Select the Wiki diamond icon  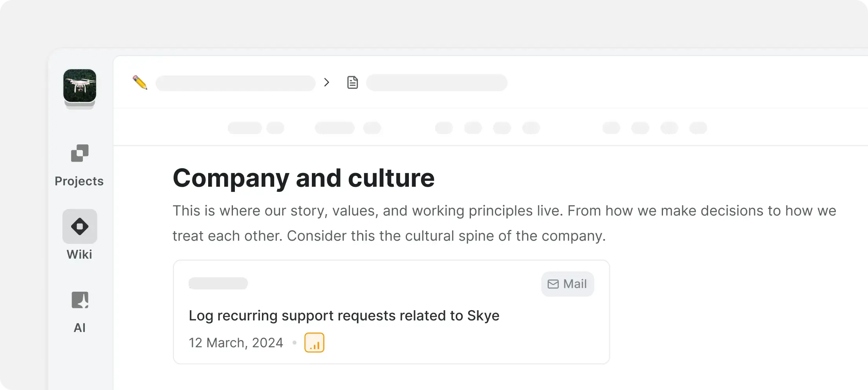[x=80, y=226]
